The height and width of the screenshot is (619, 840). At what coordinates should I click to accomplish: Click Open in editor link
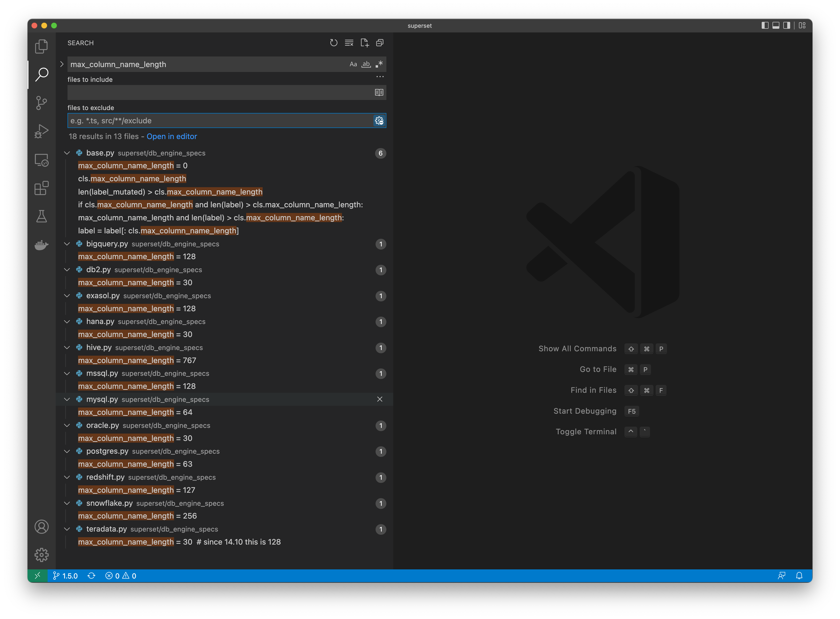[172, 136]
